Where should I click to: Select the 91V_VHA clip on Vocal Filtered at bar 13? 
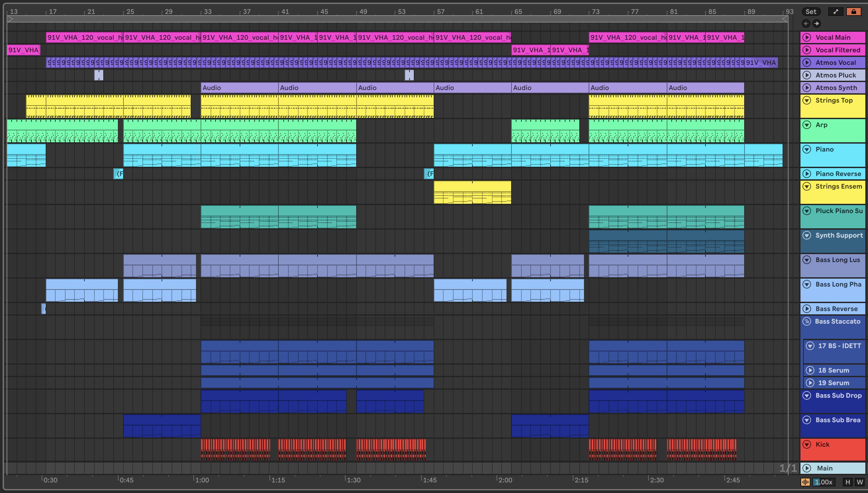click(24, 50)
